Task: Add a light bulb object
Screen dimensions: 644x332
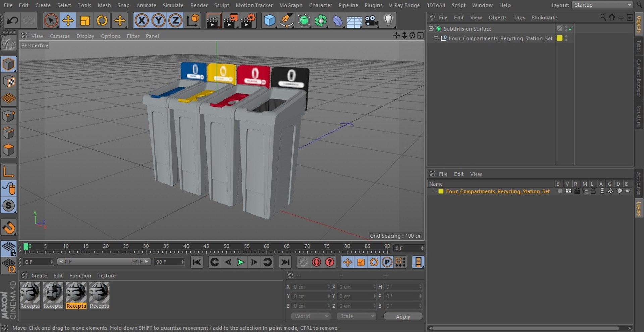Action: pyautogui.click(x=388, y=21)
